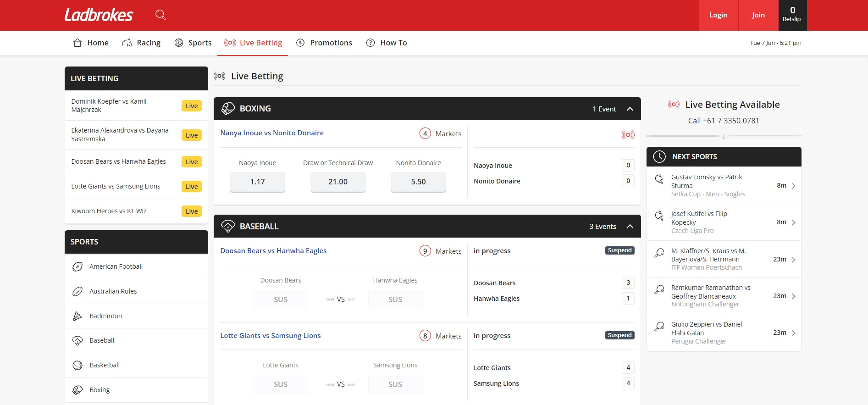Collapse the Boxing section chevron
This screenshot has height=405, width=868.
[630, 109]
